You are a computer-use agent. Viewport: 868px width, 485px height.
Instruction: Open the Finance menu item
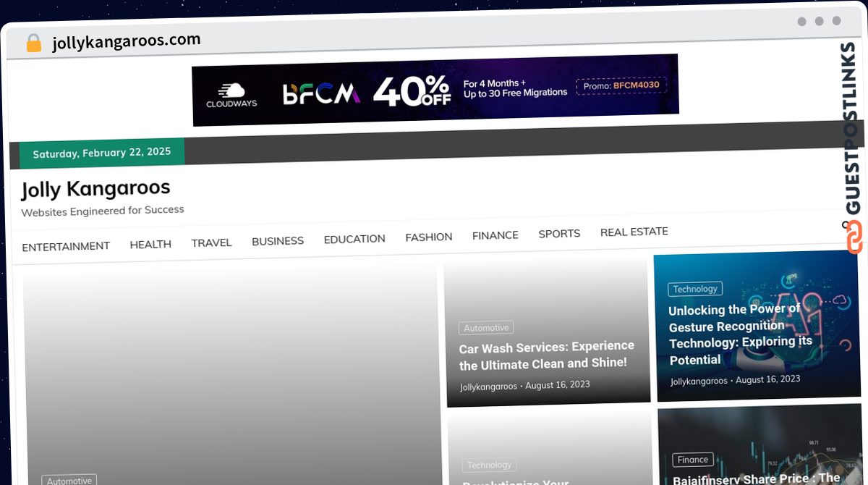(495, 235)
